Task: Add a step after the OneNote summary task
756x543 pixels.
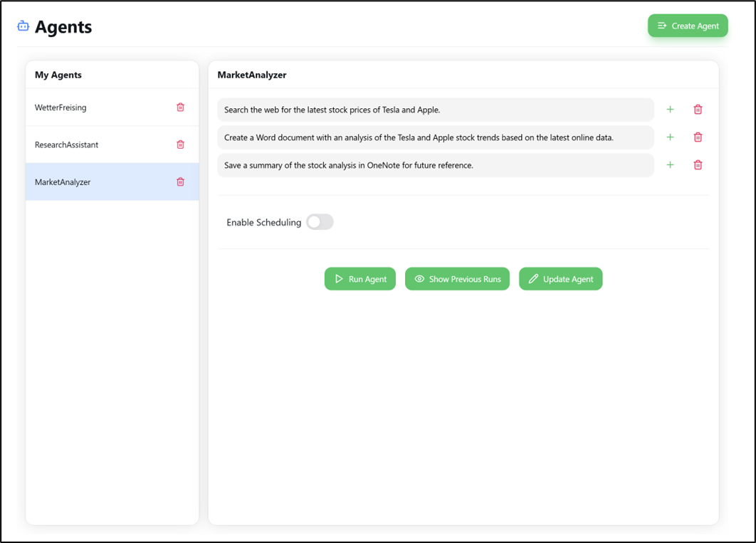Action: (670, 165)
